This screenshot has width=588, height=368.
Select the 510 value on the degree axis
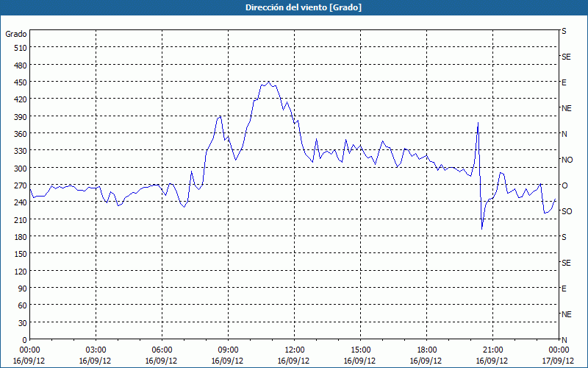(x=21, y=48)
